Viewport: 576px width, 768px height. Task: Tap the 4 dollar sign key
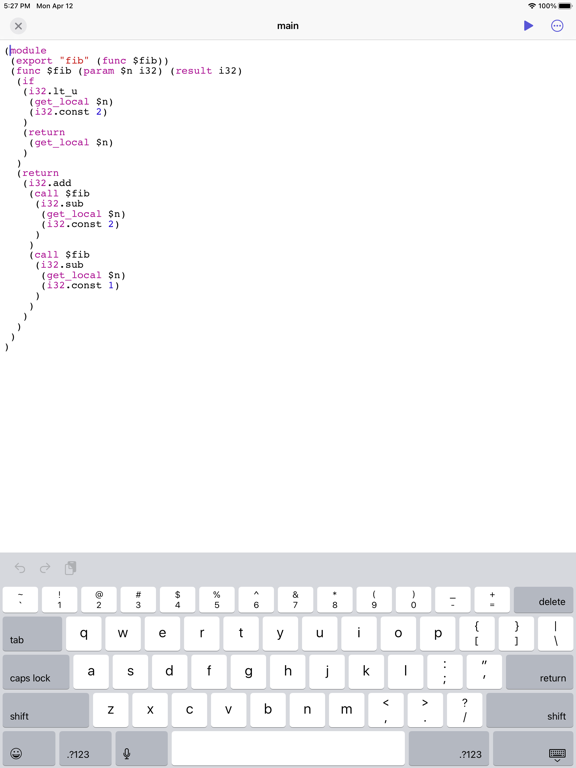pyautogui.click(x=177, y=600)
